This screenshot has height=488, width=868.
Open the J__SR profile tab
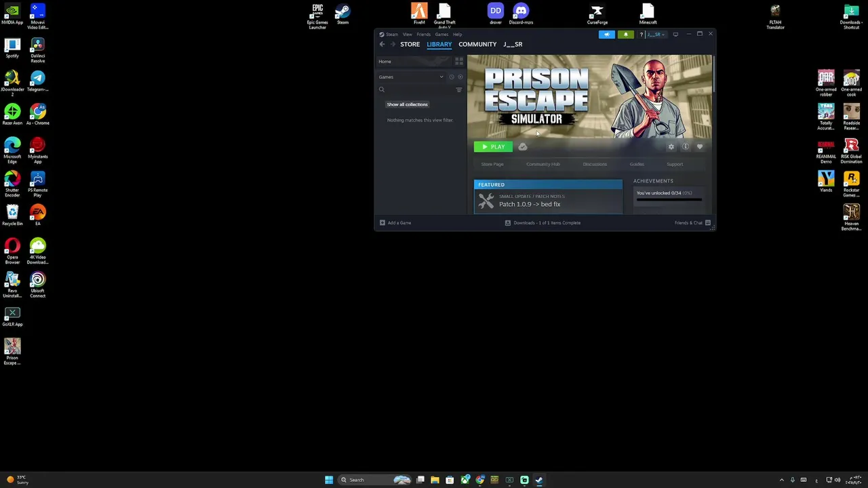pyautogui.click(x=513, y=44)
